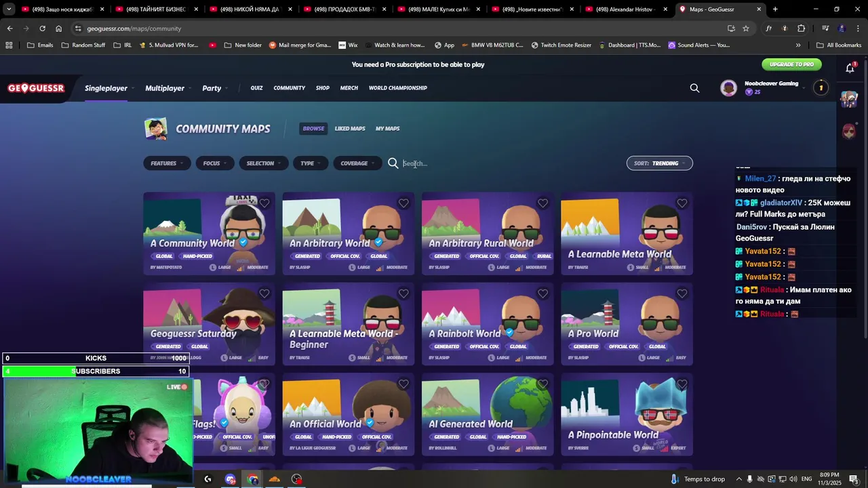Expand the Coverage filter dropdown
The image size is (868, 488).
pyautogui.click(x=357, y=163)
